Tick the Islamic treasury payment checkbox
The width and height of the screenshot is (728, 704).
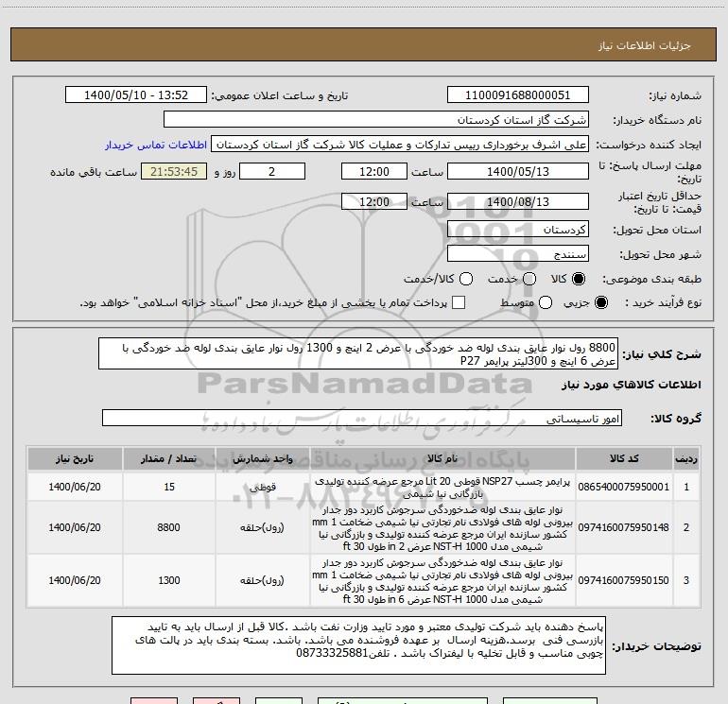[x=459, y=302]
